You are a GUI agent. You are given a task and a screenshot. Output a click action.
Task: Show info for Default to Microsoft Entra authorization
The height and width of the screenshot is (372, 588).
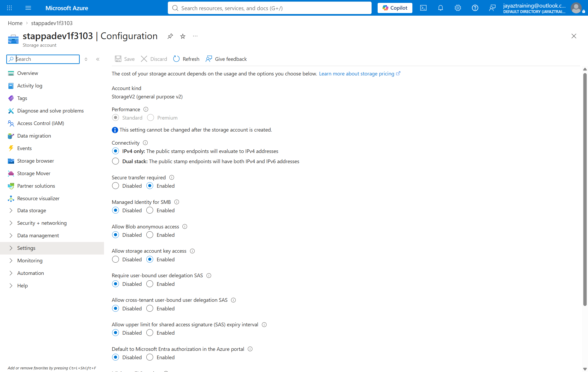pyautogui.click(x=250, y=349)
